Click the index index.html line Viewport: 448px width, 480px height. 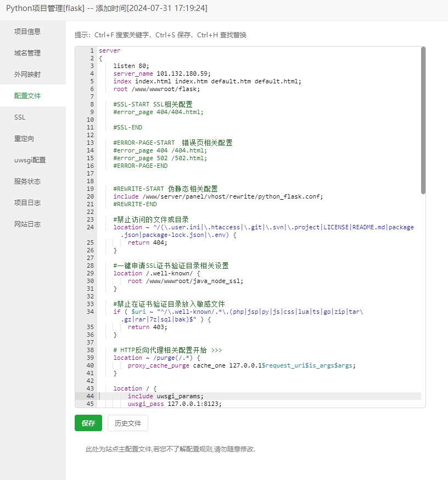(x=207, y=81)
